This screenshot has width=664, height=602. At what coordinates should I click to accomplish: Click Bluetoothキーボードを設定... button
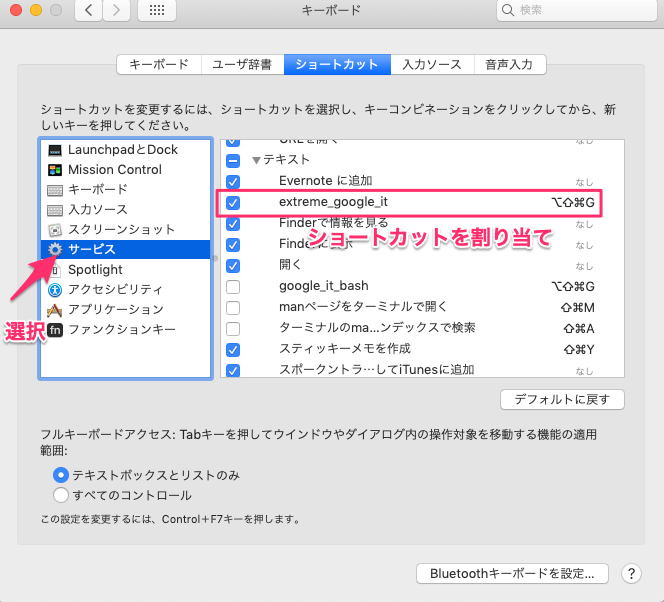point(512,574)
